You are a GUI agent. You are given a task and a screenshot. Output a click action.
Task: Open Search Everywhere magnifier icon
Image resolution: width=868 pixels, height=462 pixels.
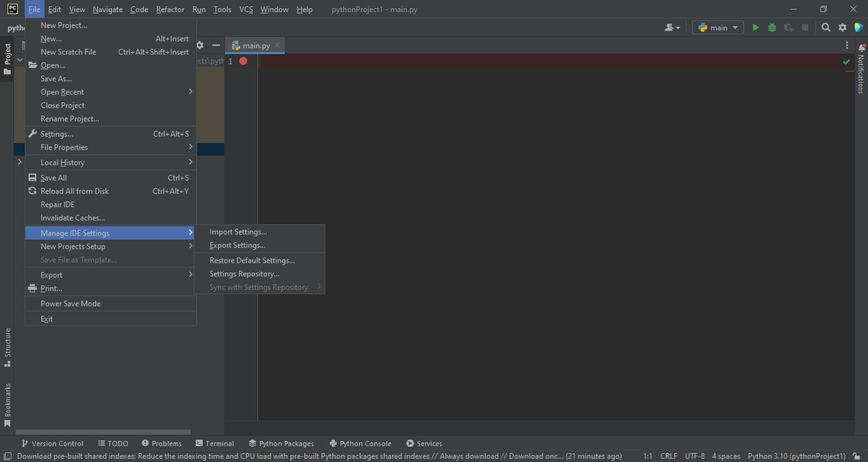pyautogui.click(x=825, y=28)
